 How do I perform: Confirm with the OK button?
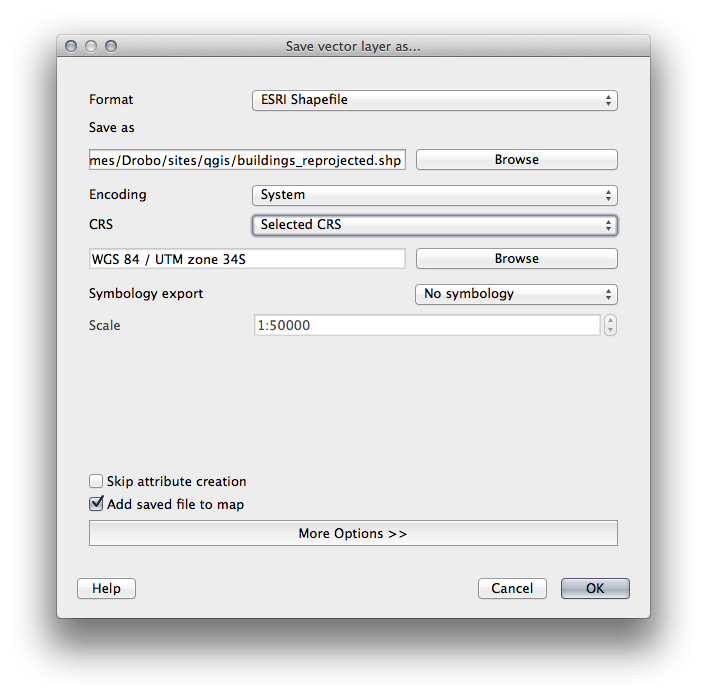click(595, 589)
